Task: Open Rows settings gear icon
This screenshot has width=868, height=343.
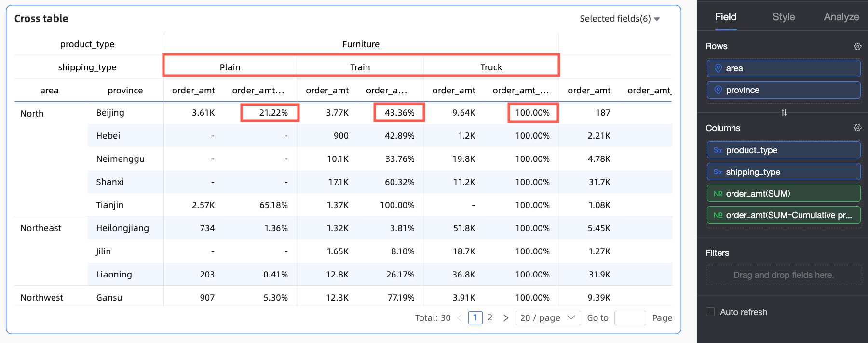Action: [x=857, y=46]
